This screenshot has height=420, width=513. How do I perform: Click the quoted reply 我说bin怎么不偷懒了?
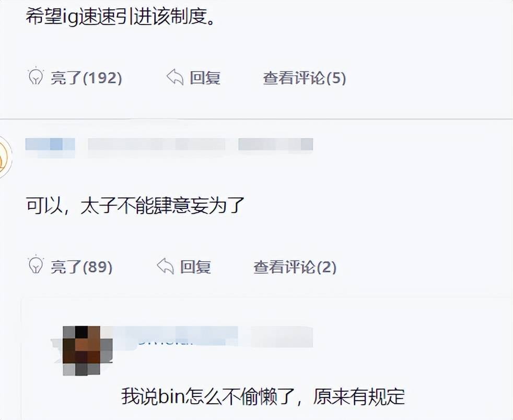(263, 396)
